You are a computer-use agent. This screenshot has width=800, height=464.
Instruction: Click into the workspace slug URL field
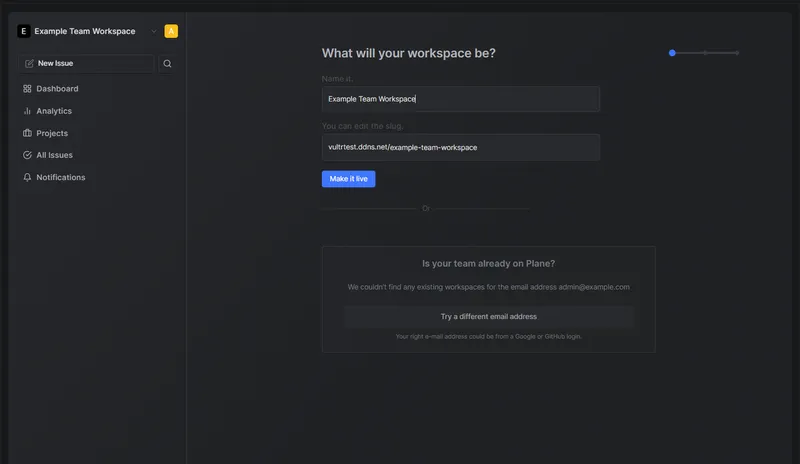pos(460,147)
